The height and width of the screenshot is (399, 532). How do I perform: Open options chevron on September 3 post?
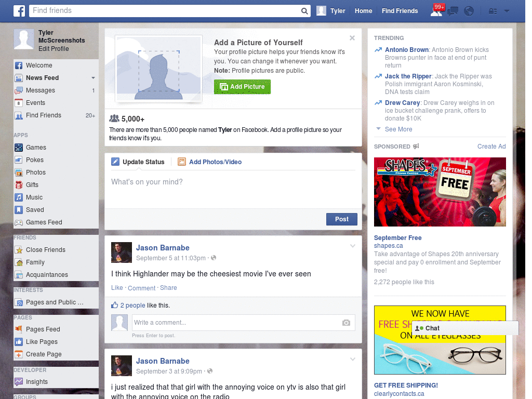tap(353, 359)
